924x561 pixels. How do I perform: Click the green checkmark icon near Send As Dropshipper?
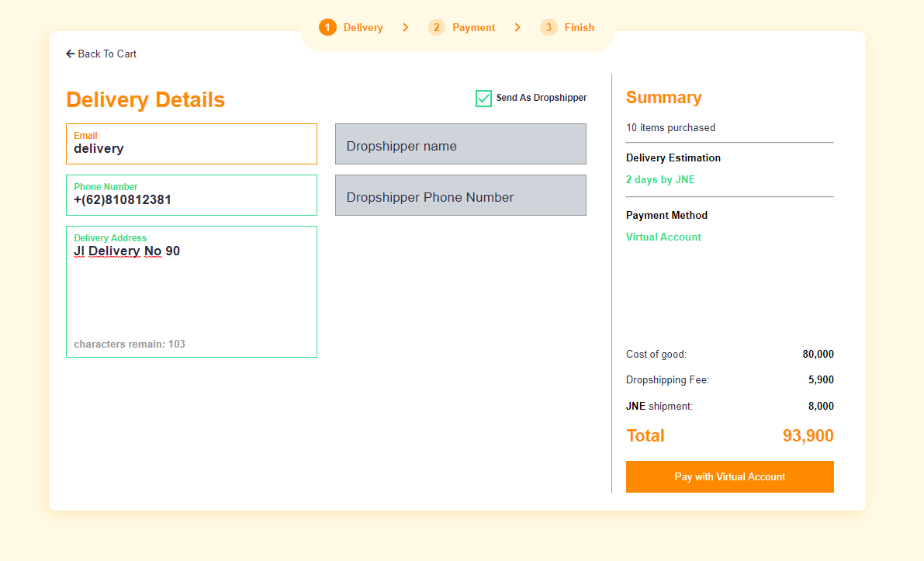coord(483,98)
